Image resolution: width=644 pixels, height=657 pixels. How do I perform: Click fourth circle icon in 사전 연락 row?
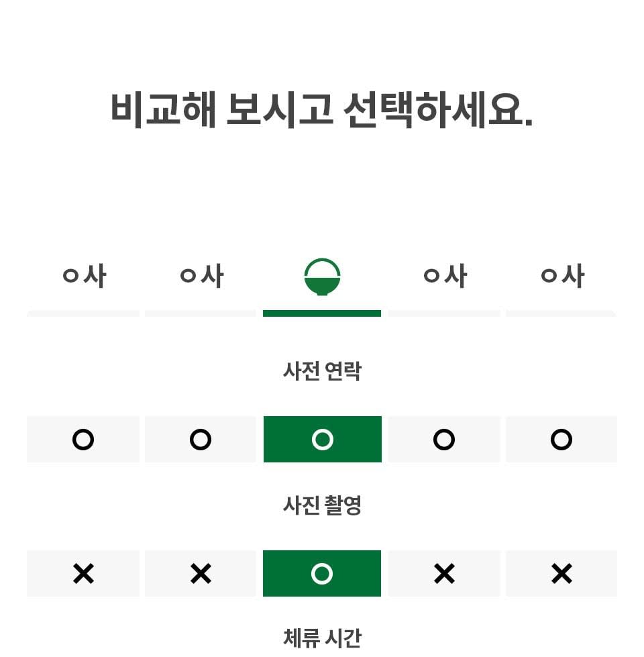click(x=444, y=440)
